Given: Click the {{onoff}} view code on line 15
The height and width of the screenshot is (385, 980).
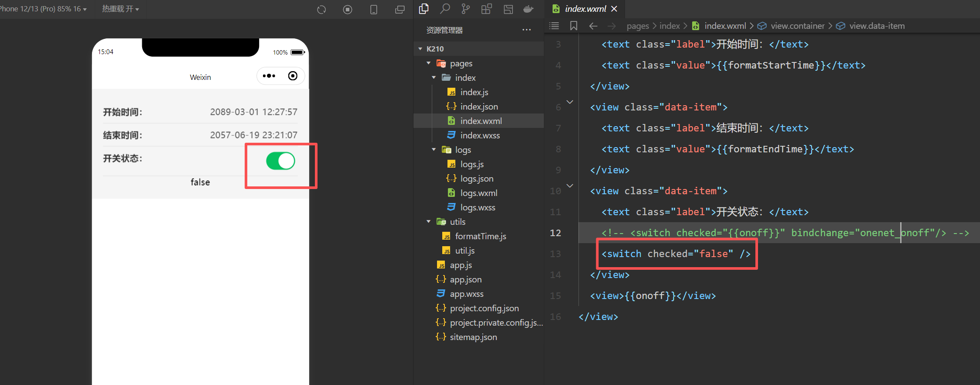Looking at the screenshot, I should 653,296.
